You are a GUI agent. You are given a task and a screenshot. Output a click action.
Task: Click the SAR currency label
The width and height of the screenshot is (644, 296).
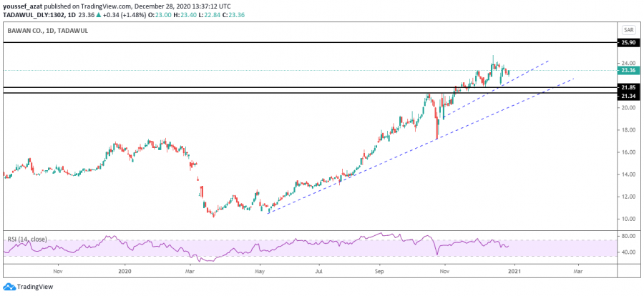point(628,30)
